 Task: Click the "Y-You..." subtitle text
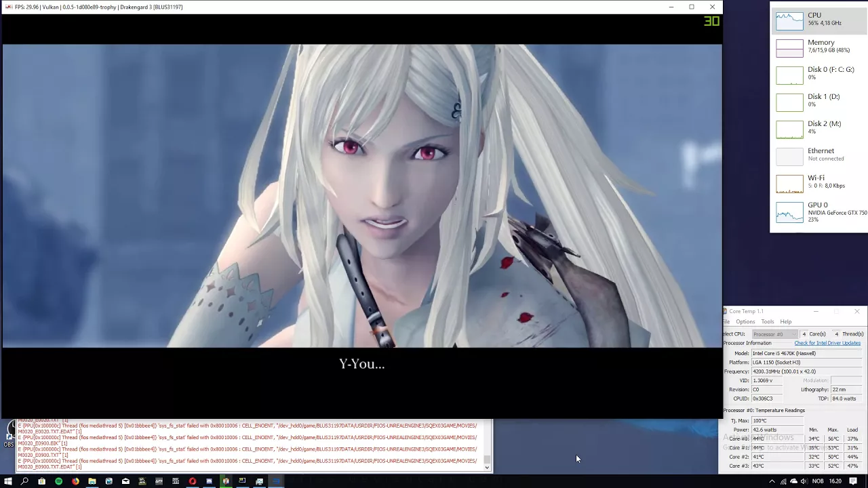pos(361,364)
